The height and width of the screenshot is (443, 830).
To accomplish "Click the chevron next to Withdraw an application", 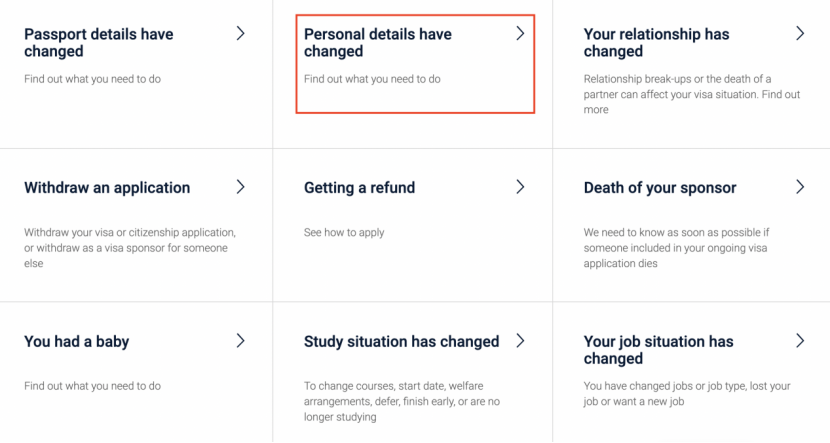I will [x=240, y=187].
